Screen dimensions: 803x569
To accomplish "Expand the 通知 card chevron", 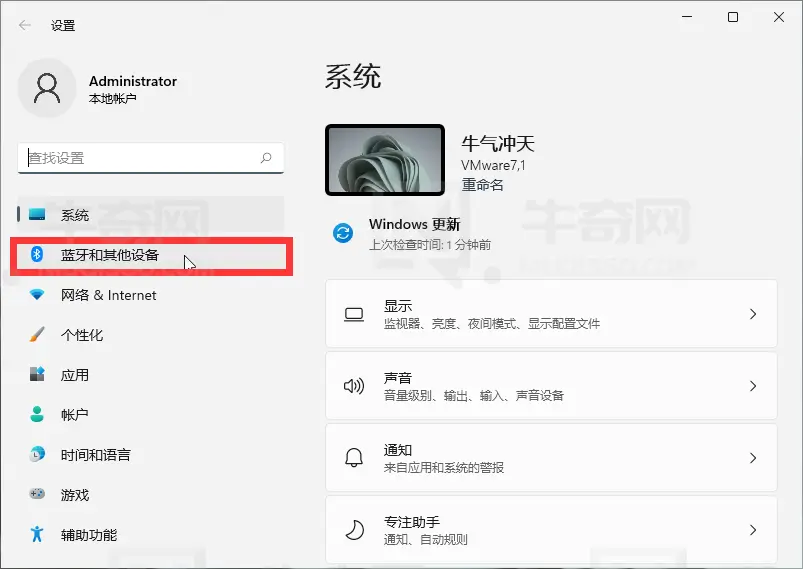I will [753, 457].
